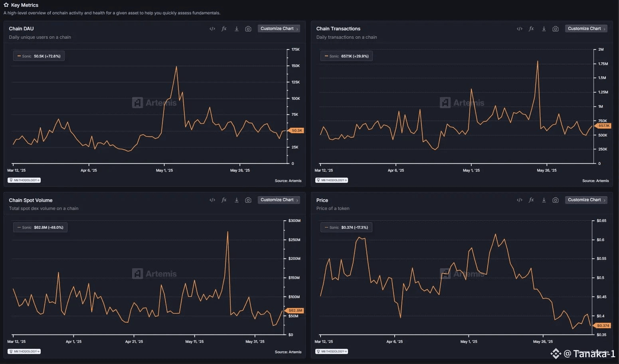This screenshot has height=364, width=619.
Task: Take a camera snapshot of the Price chart
Action: click(x=556, y=200)
